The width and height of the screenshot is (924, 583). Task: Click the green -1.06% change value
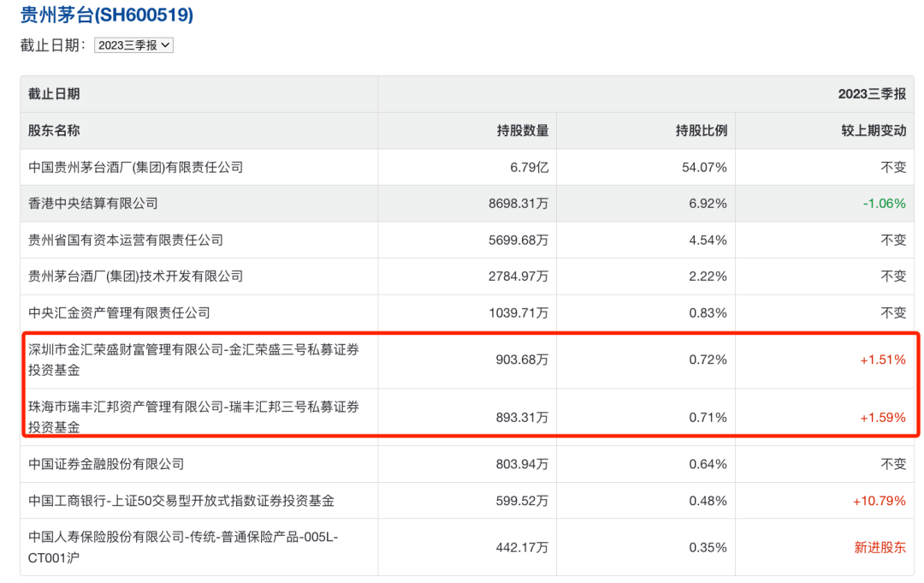(885, 204)
